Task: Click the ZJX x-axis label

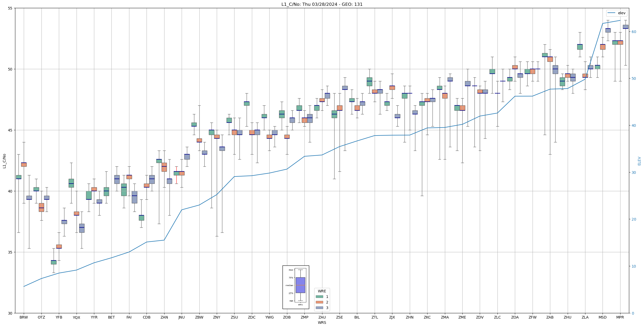Action: (392, 317)
